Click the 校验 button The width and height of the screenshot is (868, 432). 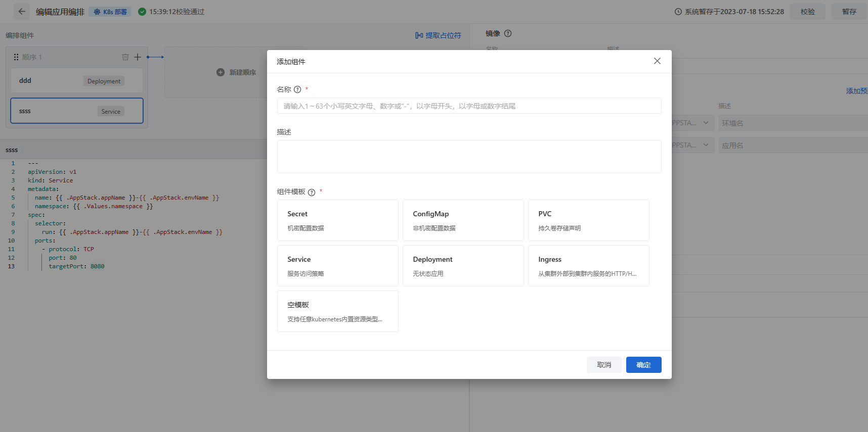(808, 12)
